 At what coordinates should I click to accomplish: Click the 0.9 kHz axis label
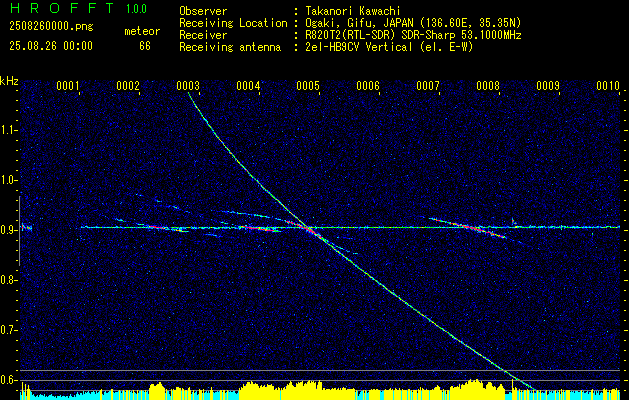tap(8, 230)
